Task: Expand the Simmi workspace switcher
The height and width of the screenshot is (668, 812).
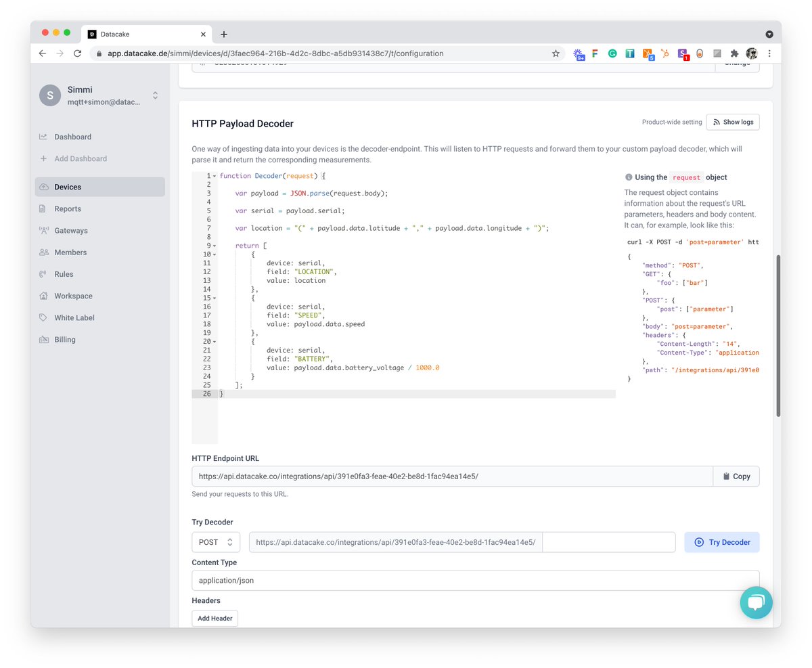Action: tap(155, 95)
